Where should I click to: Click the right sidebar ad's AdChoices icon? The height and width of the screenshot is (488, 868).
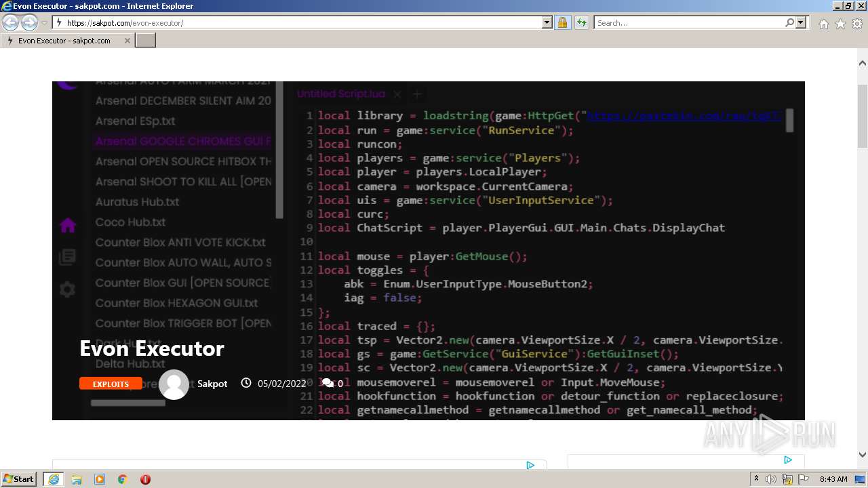(x=788, y=460)
